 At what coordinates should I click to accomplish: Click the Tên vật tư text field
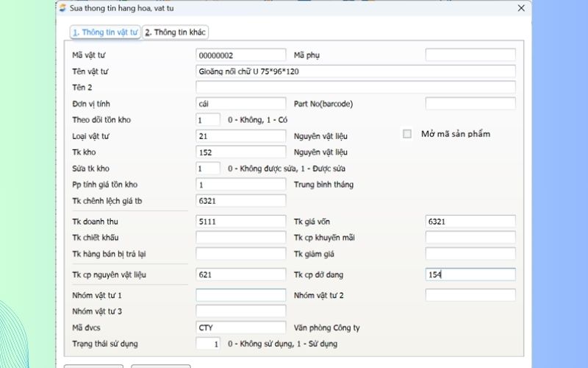tap(355, 71)
